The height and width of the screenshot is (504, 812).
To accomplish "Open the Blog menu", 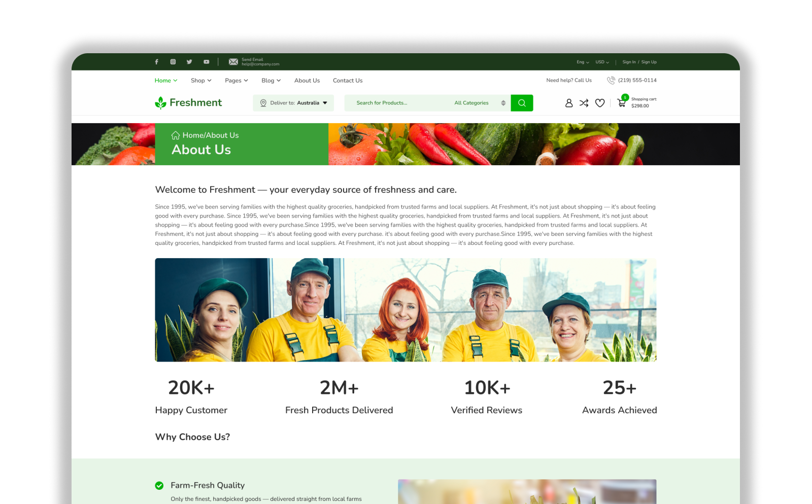I will pos(271,81).
